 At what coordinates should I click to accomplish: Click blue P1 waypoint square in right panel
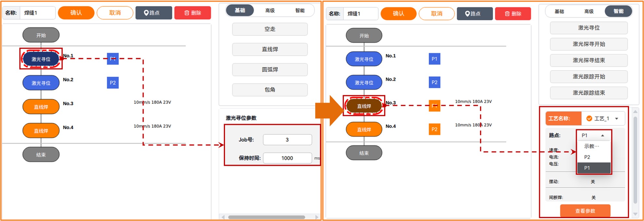434,59
